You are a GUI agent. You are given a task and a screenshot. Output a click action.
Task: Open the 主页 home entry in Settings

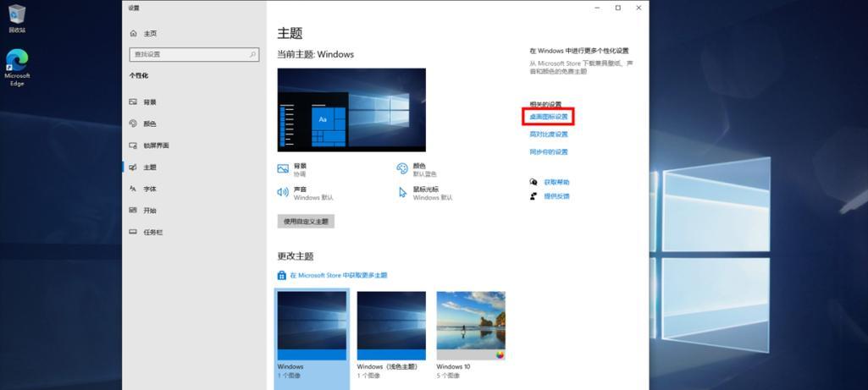click(x=143, y=34)
